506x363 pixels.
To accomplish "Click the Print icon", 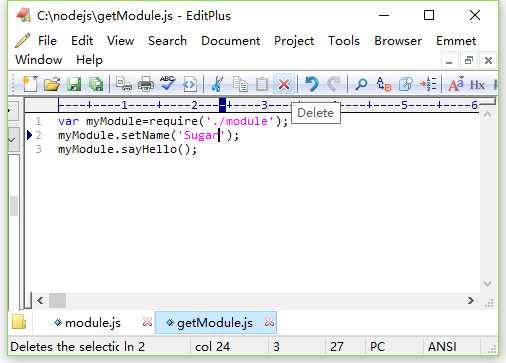I will 146,84.
